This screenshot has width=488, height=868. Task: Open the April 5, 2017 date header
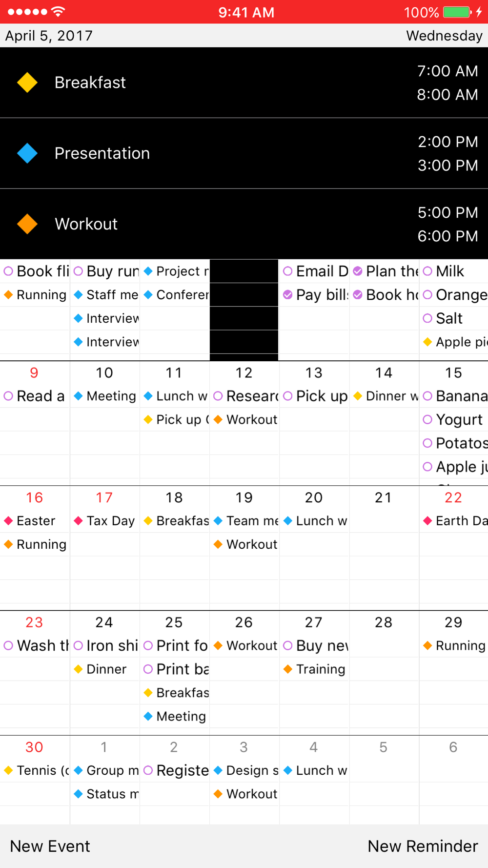pos(49,36)
